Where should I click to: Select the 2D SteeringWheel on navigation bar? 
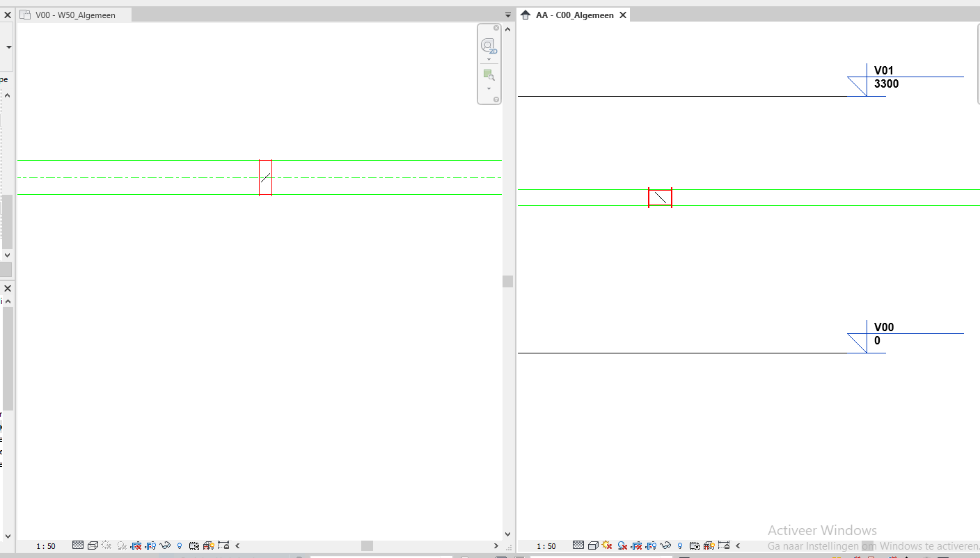click(x=489, y=44)
